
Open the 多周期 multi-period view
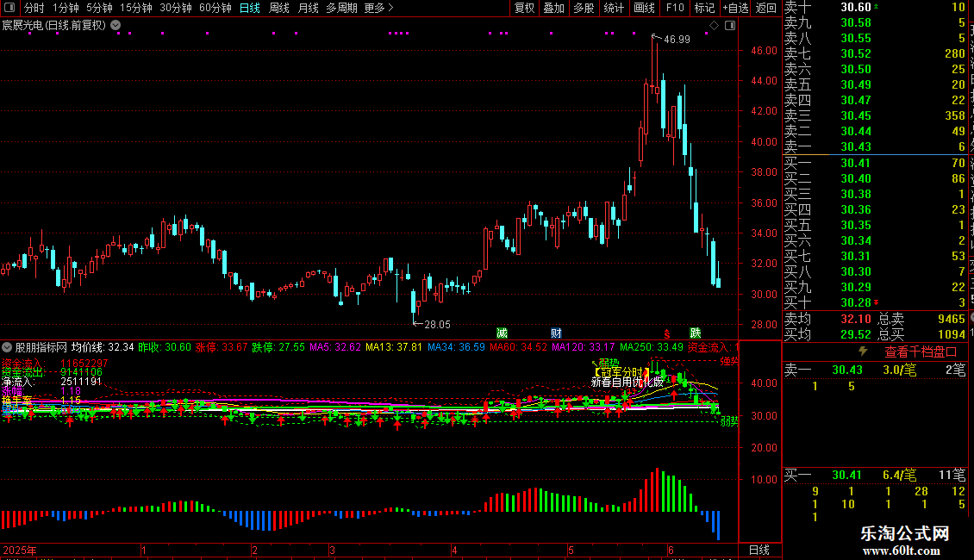click(x=341, y=8)
